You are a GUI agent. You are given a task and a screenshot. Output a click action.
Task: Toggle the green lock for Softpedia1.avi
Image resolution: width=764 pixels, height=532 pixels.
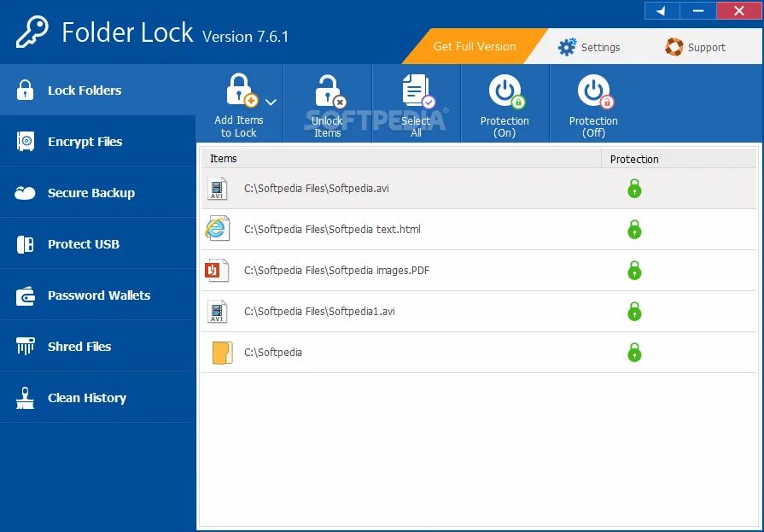tap(634, 311)
